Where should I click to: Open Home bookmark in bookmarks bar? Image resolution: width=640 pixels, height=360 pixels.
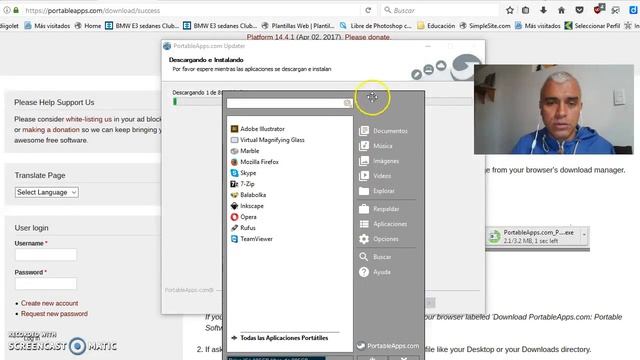87,26
